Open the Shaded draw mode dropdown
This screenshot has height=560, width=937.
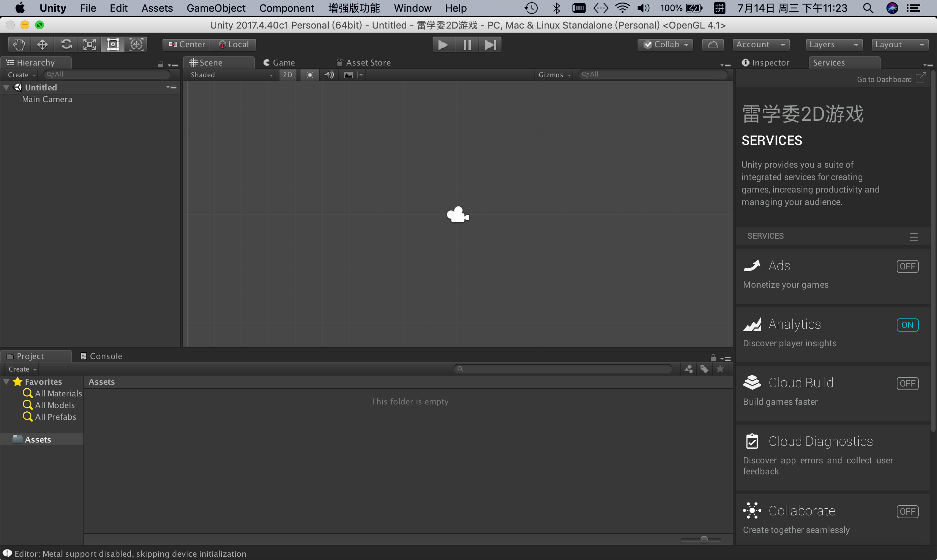pyautogui.click(x=231, y=75)
